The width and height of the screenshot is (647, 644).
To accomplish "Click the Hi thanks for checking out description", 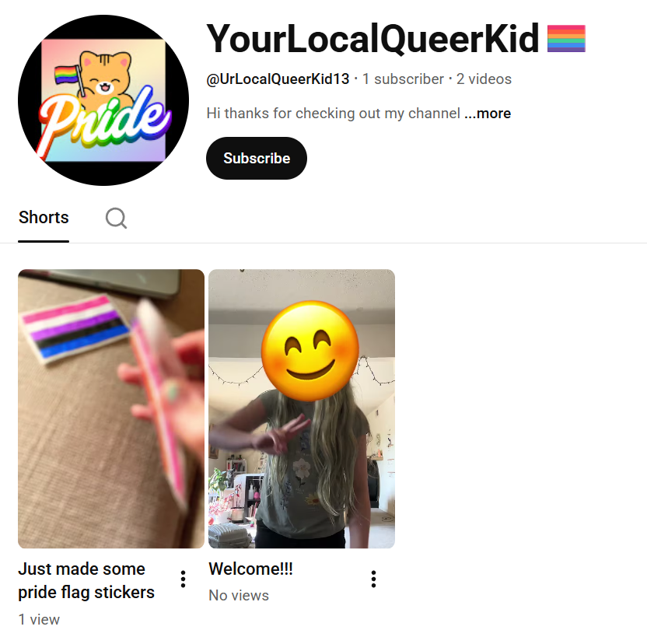I will (333, 113).
